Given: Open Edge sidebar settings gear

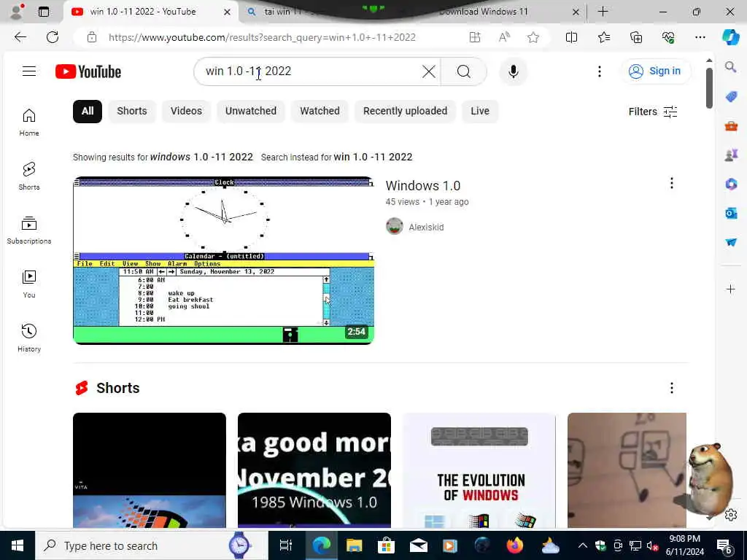Looking at the screenshot, I should click(731, 515).
